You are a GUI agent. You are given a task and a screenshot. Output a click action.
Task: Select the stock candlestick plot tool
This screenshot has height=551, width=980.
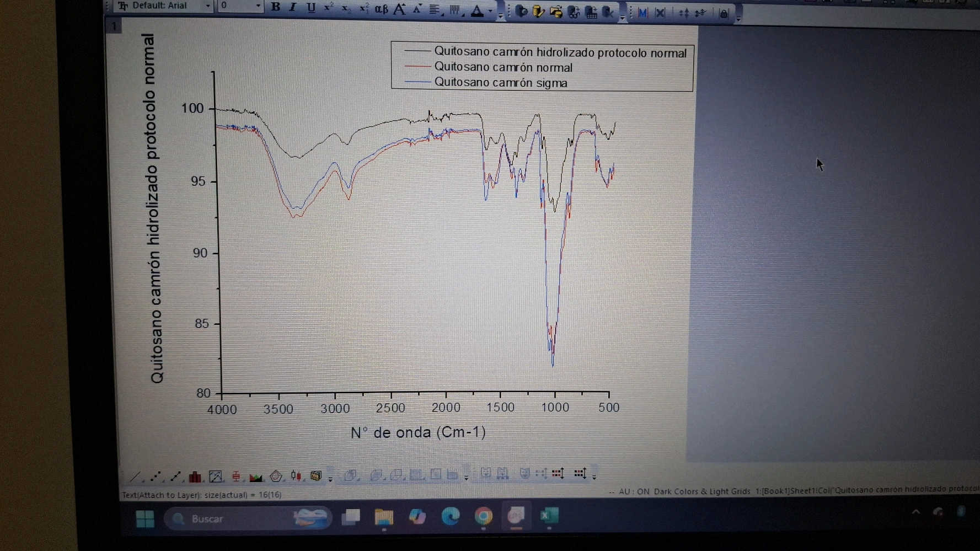pyautogui.click(x=296, y=475)
